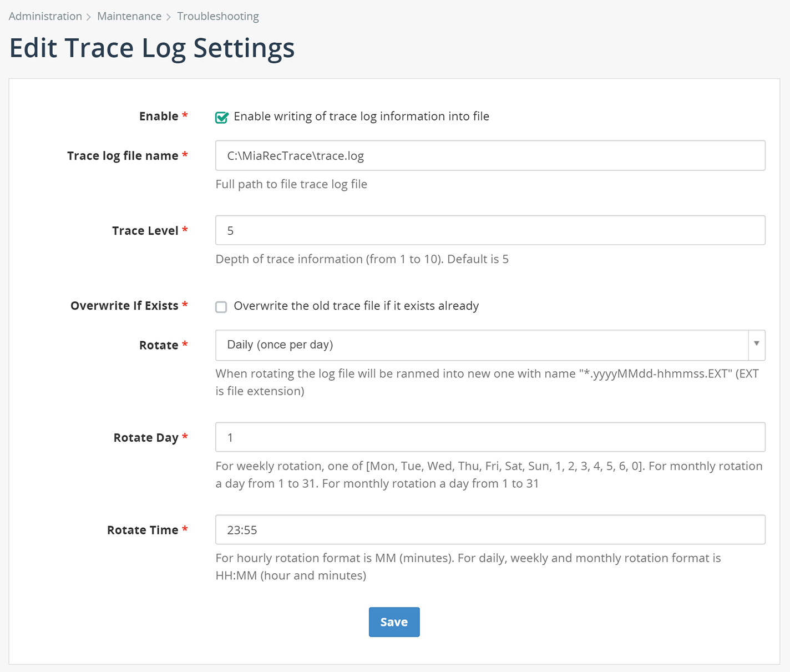
Task: Go to the Maintenance breadcrumb
Action: click(x=129, y=16)
